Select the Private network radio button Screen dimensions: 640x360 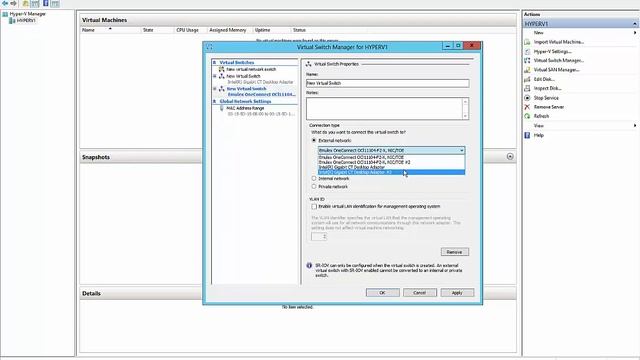click(x=314, y=187)
